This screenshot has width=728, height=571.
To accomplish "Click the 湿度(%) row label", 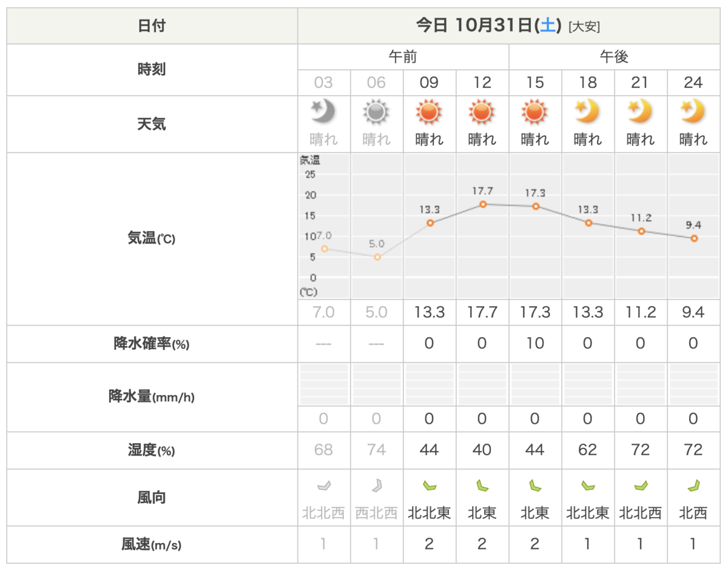I will (152, 450).
